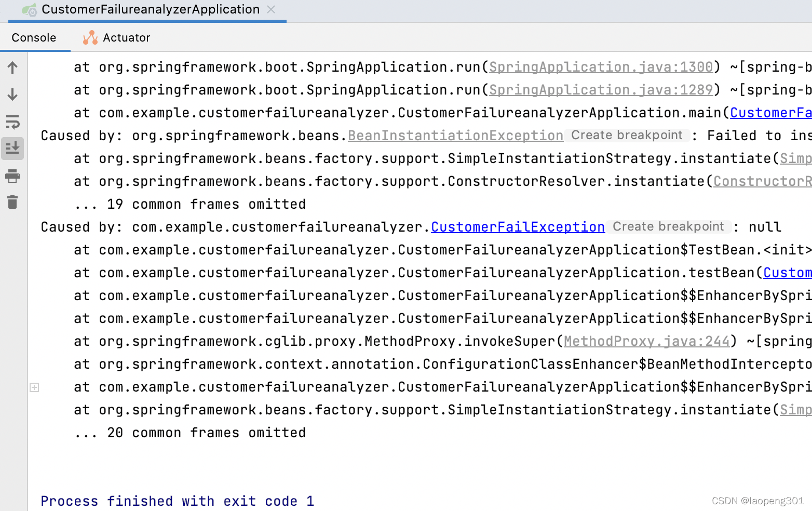Open ConstructorR link in ConstructorResolver line
The width and height of the screenshot is (812, 511).
pyautogui.click(x=763, y=181)
